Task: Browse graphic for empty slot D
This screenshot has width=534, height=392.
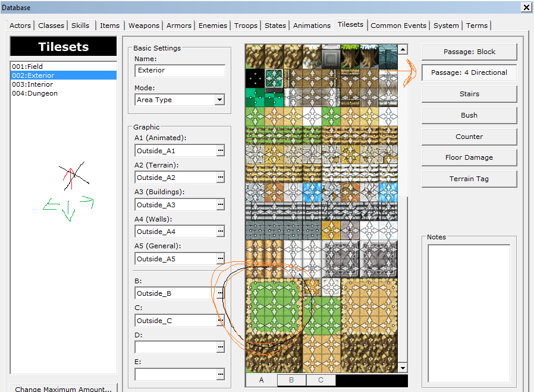Action: coord(221,347)
